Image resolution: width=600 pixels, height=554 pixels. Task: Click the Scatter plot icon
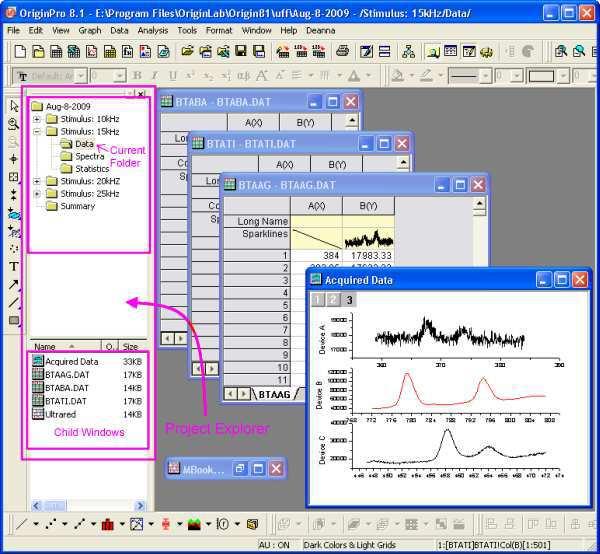[x=51, y=524]
